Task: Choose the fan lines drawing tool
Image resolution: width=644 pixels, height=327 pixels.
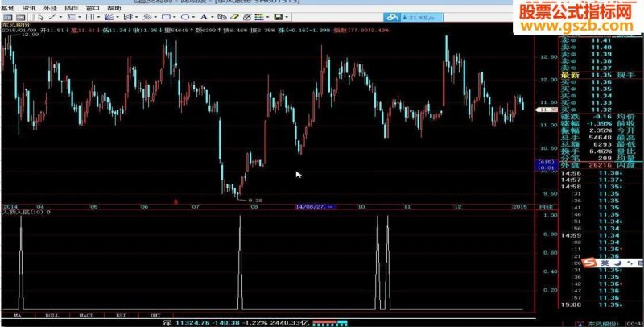Action: tap(109, 17)
